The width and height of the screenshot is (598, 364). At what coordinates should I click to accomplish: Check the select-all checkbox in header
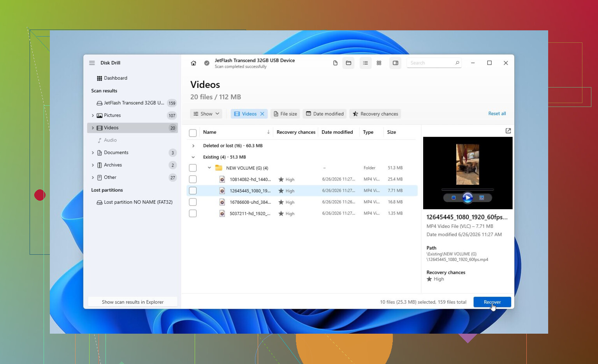point(193,133)
